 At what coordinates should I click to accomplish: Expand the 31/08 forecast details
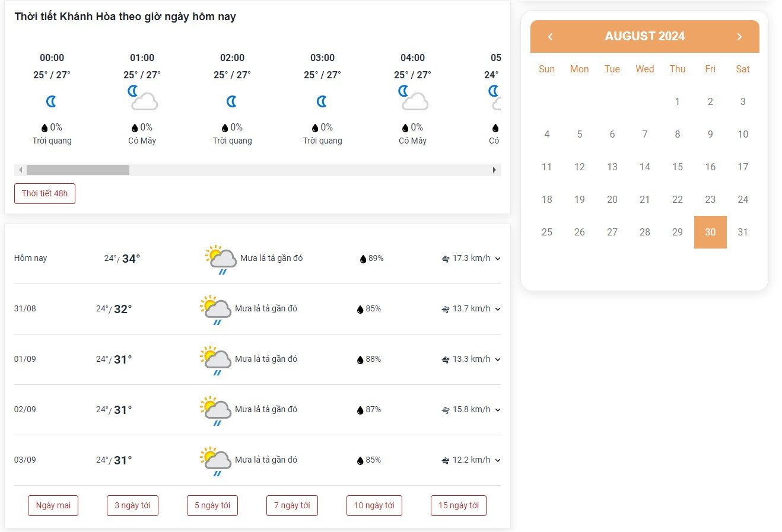pyautogui.click(x=498, y=309)
